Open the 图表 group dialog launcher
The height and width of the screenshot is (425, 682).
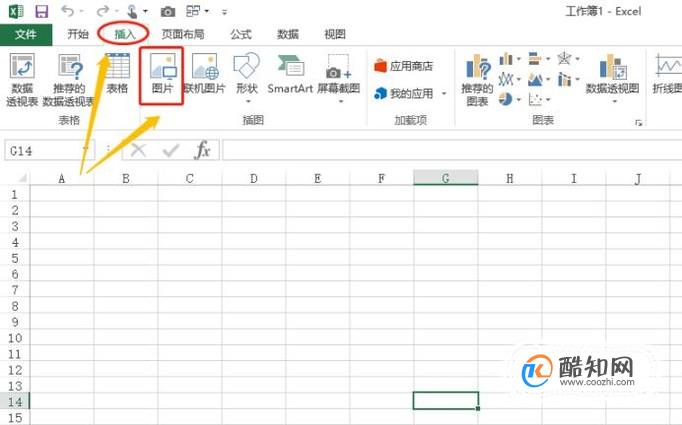(x=638, y=123)
